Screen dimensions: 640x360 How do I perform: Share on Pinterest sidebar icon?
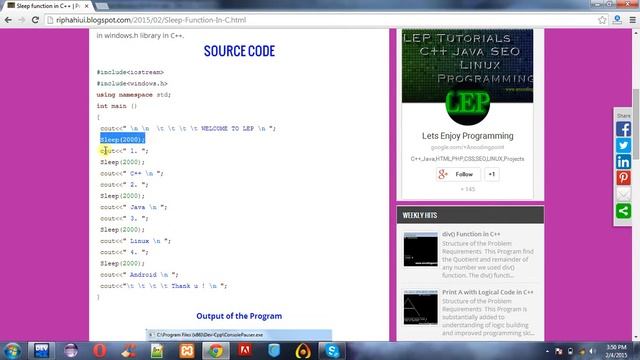pos(623,178)
